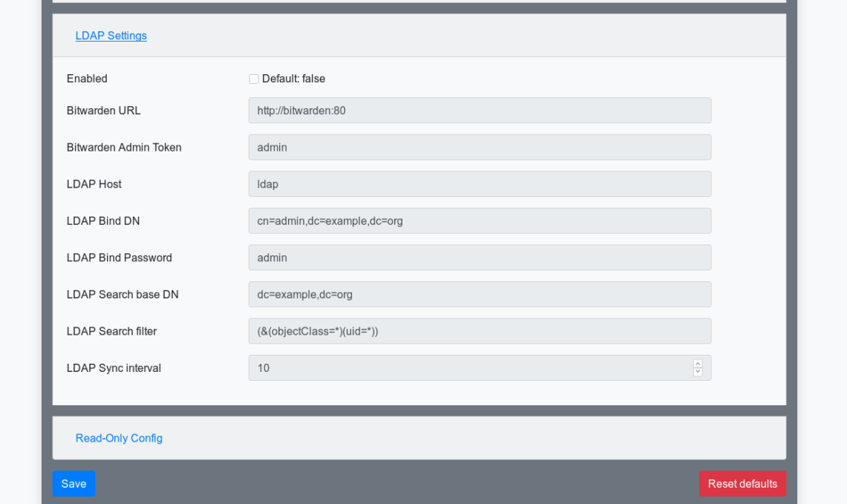
Task: Click the Reset defaults button
Action: click(743, 483)
